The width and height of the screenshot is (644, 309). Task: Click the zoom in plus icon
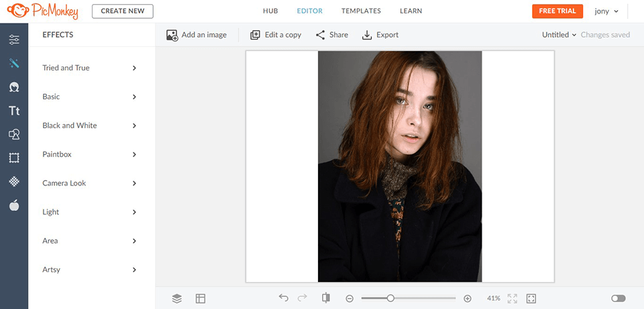(x=468, y=298)
